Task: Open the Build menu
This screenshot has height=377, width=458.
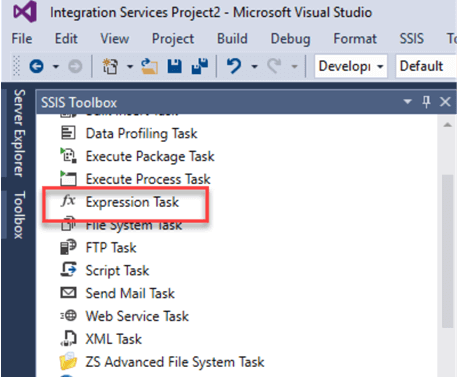Action: tap(232, 39)
